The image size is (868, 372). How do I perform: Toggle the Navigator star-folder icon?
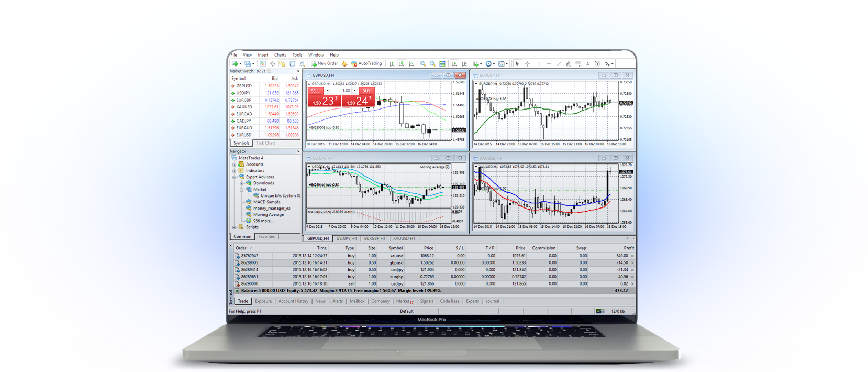click(x=282, y=64)
